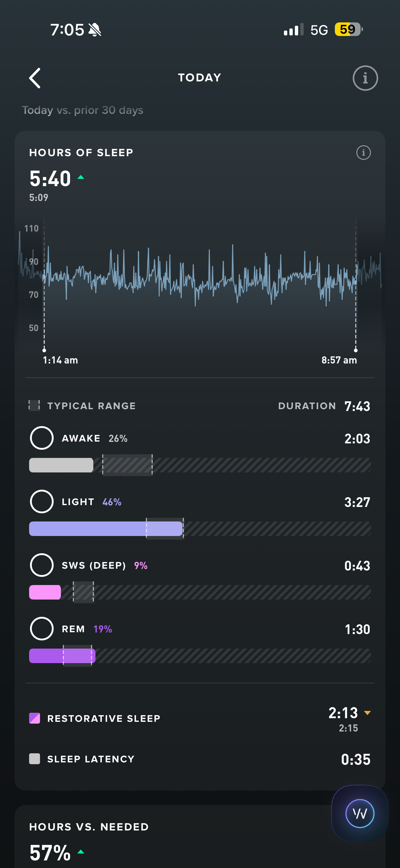Tap the Sleep Latency gray square
Image resolution: width=400 pixels, height=868 pixels.
point(35,759)
